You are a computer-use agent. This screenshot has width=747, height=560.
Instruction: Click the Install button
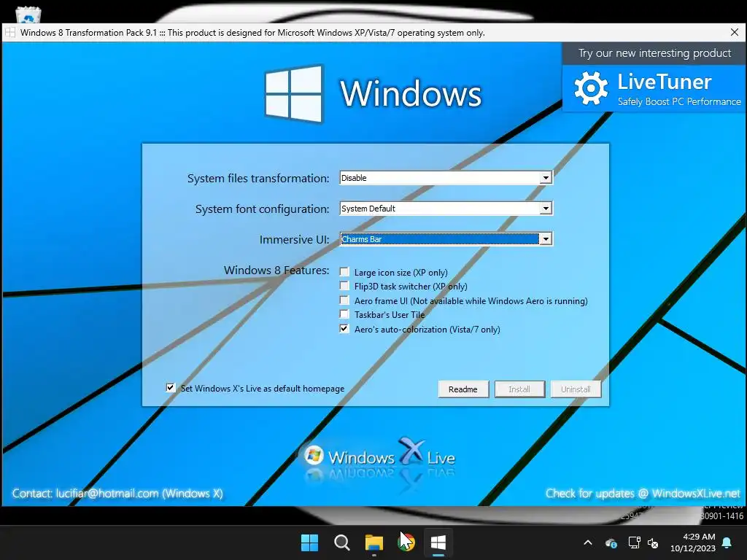tap(519, 389)
